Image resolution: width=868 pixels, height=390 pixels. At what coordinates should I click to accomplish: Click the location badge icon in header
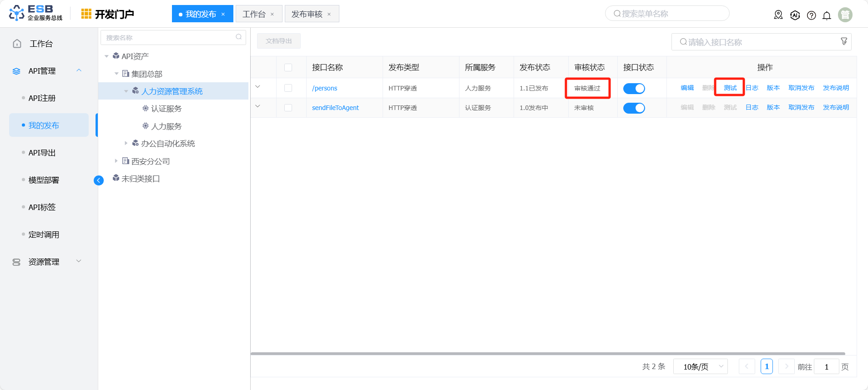(x=778, y=15)
